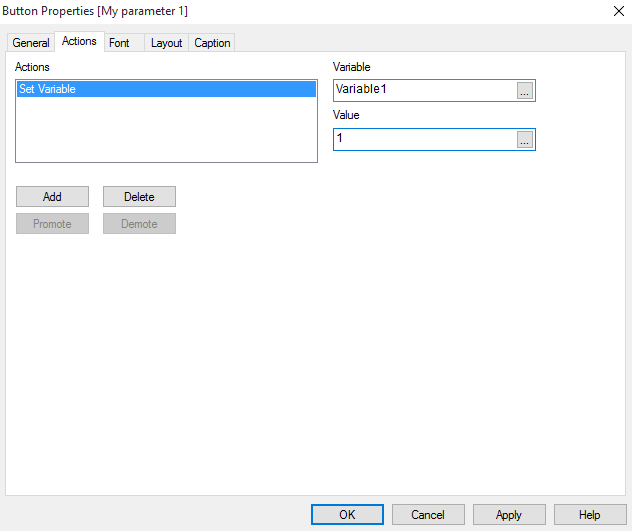Delete the selected action
The height and width of the screenshot is (531, 632).
click(x=139, y=197)
